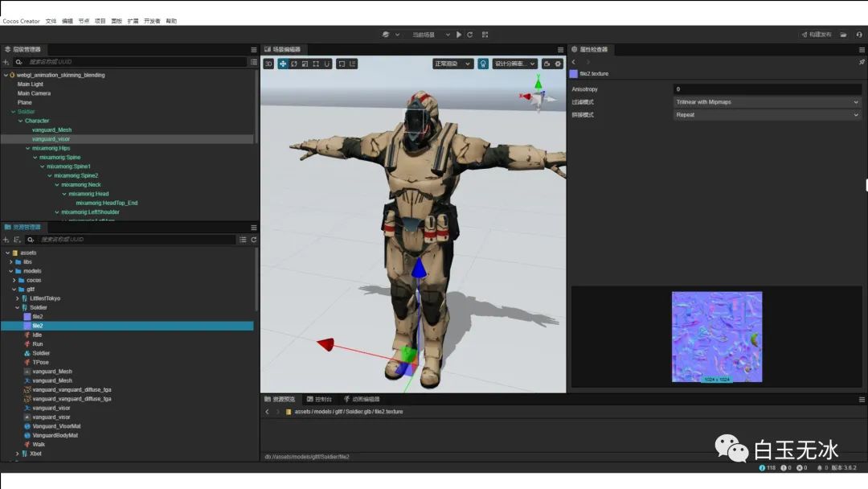This screenshot has width=868, height=489.
Task: Select VanguardBodyMat asset in the assets tree
Action: coord(55,435)
